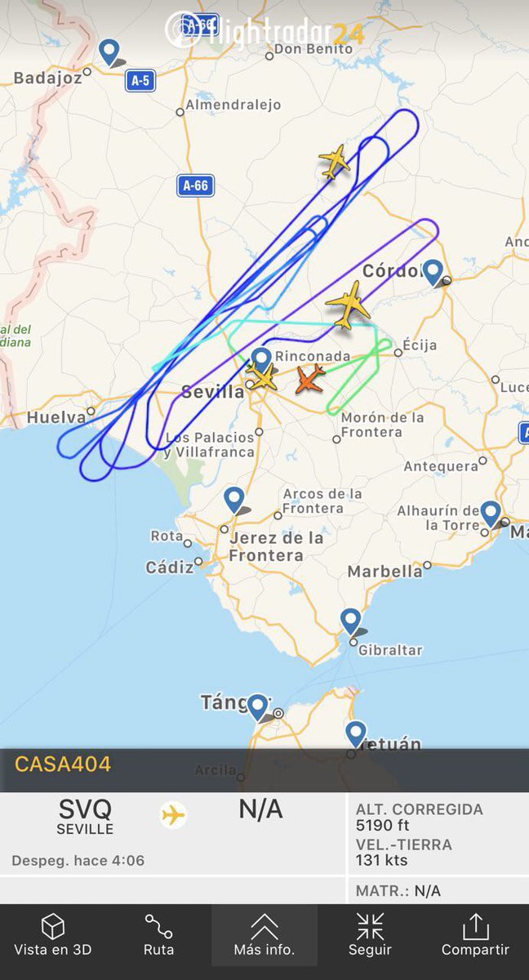Tap the Flightradar24 logo
The height and width of the screenshot is (980, 529).
pyautogui.click(x=264, y=30)
